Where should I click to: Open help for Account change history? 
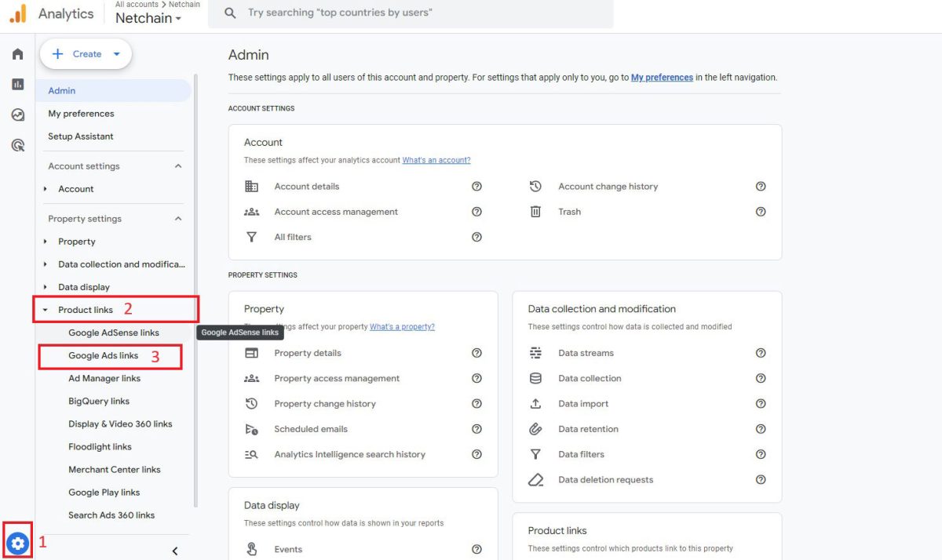pyautogui.click(x=761, y=187)
